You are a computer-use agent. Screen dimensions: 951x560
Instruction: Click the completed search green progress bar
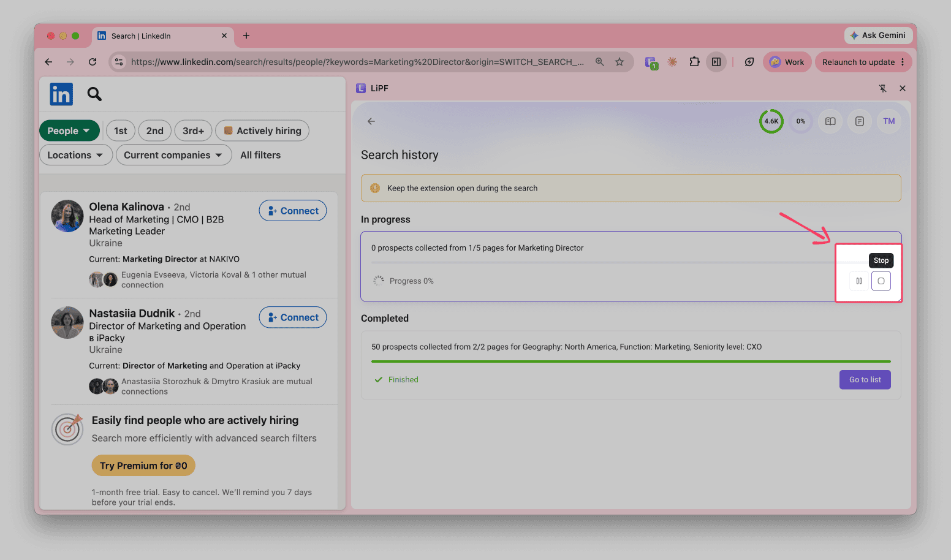pos(631,361)
